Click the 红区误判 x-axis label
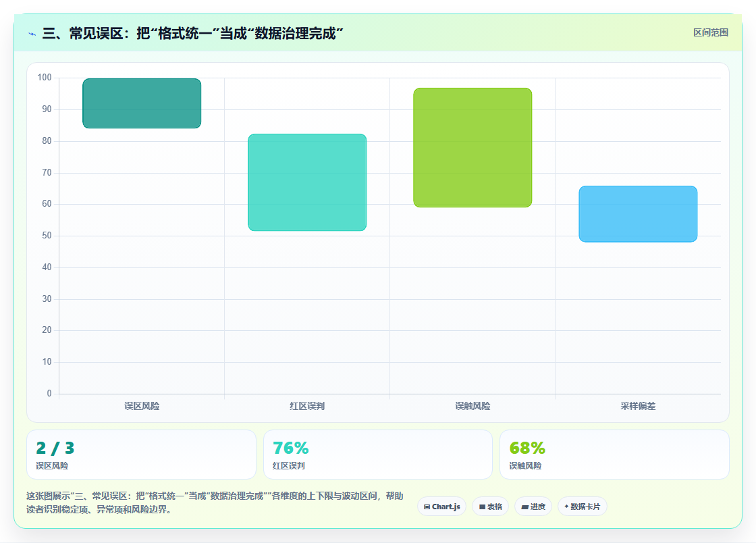Viewport: 756px width, 543px height. tap(307, 406)
